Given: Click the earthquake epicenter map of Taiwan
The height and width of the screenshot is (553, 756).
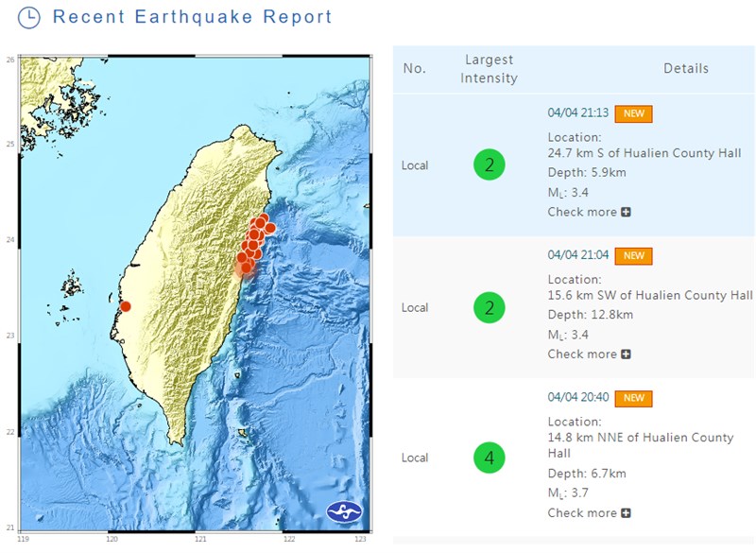Looking at the screenshot, I should point(196,293).
